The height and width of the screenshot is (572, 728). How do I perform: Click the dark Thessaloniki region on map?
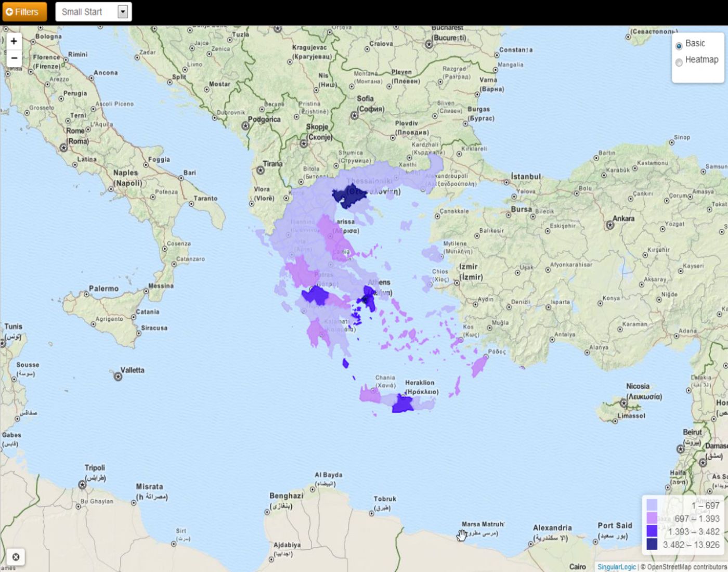pos(351,197)
